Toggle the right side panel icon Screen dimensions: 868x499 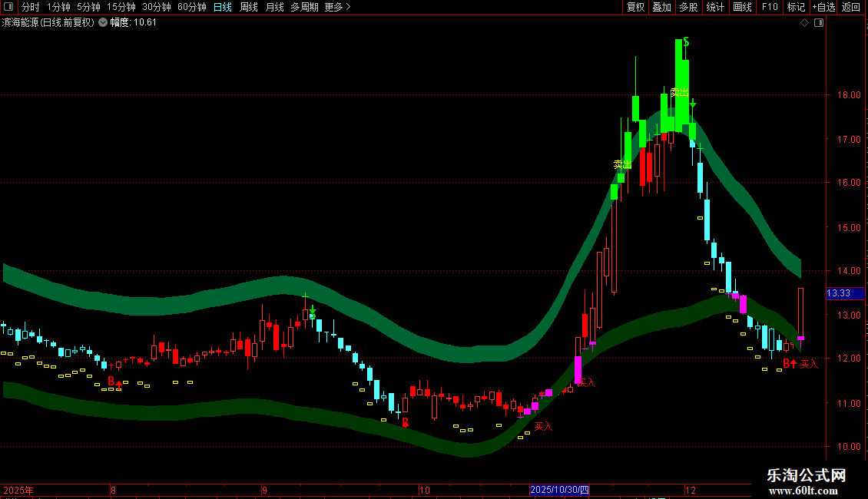pos(819,23)
